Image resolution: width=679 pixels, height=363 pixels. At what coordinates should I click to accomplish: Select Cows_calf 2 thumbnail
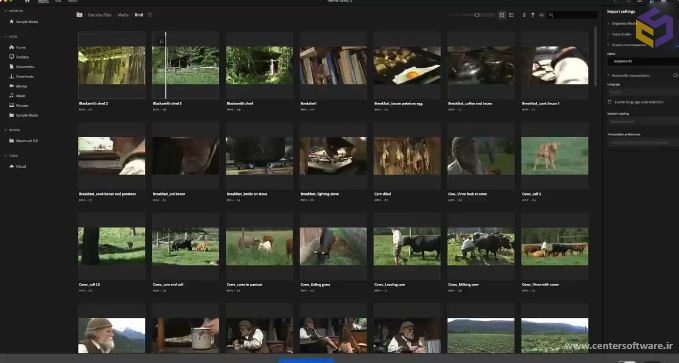pyautogui.click(x=555, y=156)
